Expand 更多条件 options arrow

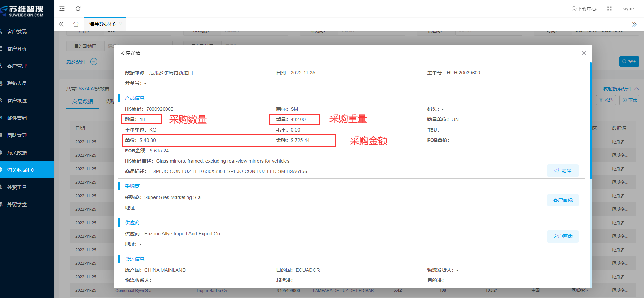point(94,62)
